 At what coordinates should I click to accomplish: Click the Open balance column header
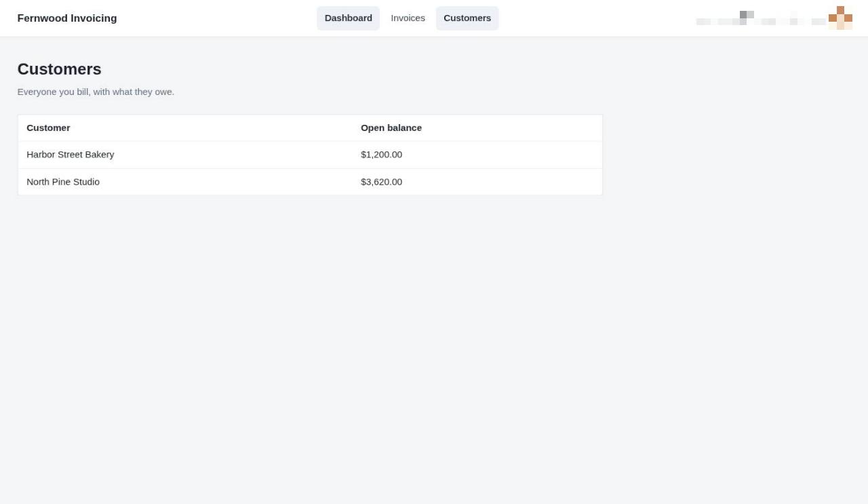[391, 128]
